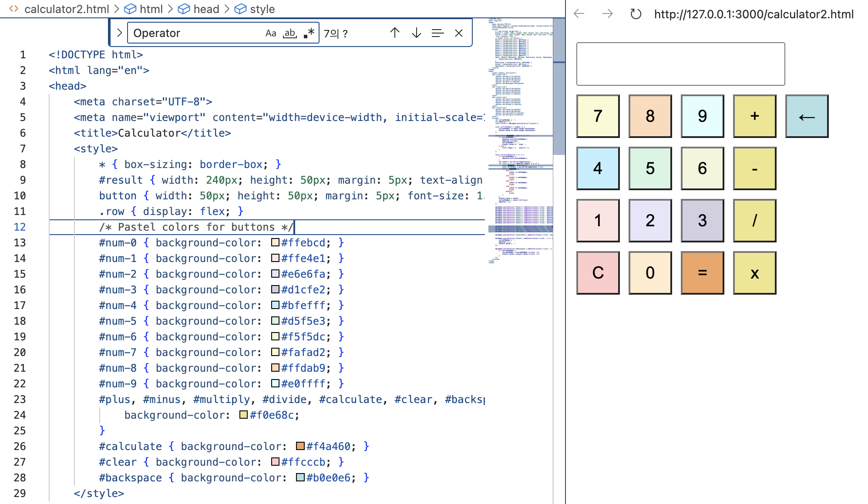The height and width of the screenshot is (504, 868).
Task: Reload the browser preview page
Action: click(636, 14)
